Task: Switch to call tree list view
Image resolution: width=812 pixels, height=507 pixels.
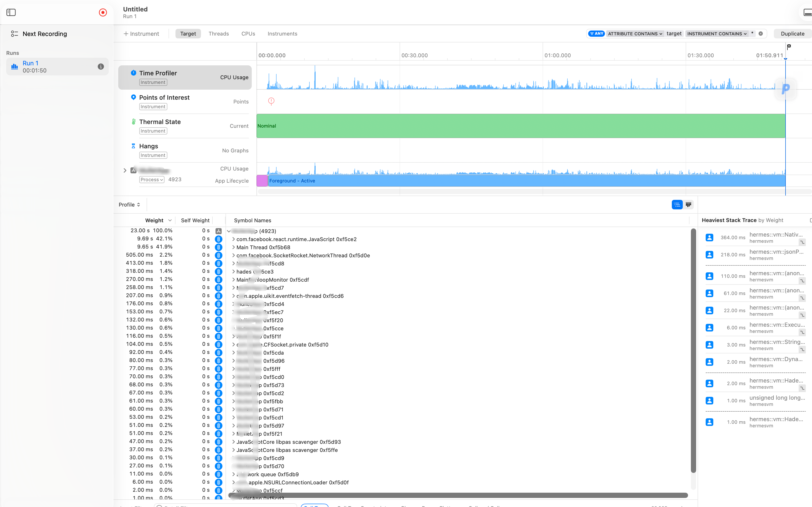Action: pyautogui.click(x=677, y=205)
